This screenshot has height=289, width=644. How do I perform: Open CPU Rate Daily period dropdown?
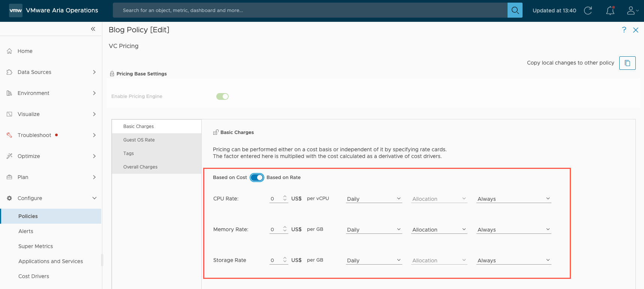[x=374, y=199]
